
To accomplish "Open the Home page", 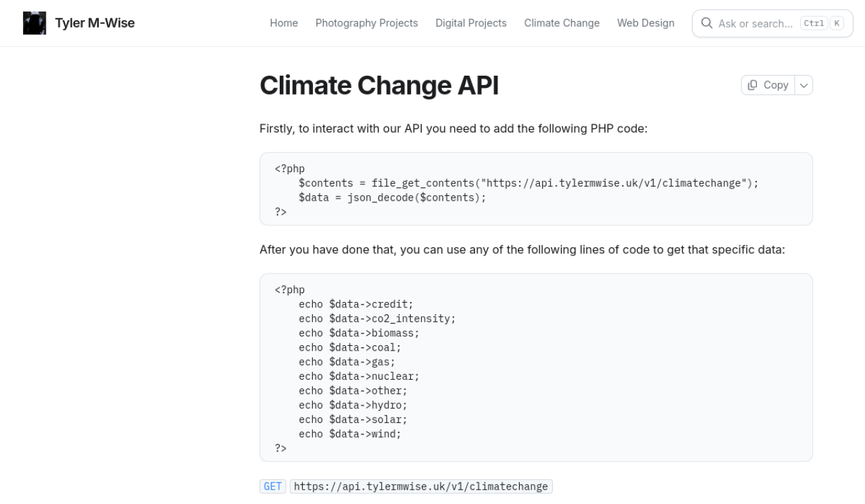I will [x=284, y=23].
